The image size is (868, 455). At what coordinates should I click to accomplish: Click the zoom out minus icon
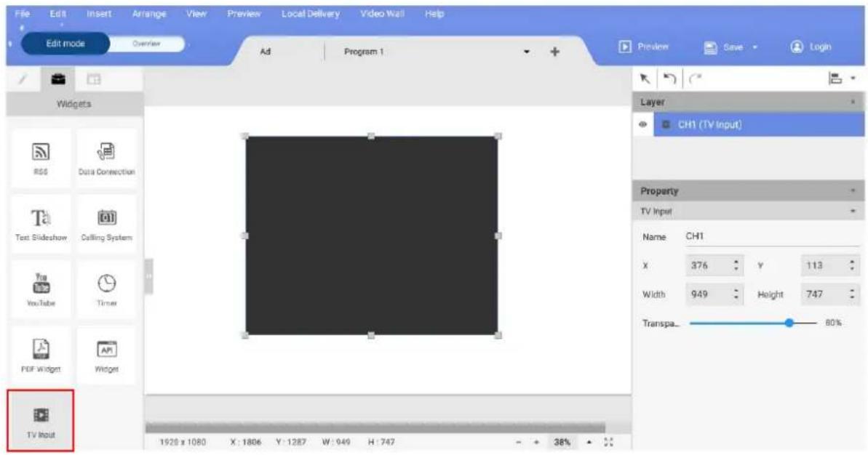(x=519, y=443)
